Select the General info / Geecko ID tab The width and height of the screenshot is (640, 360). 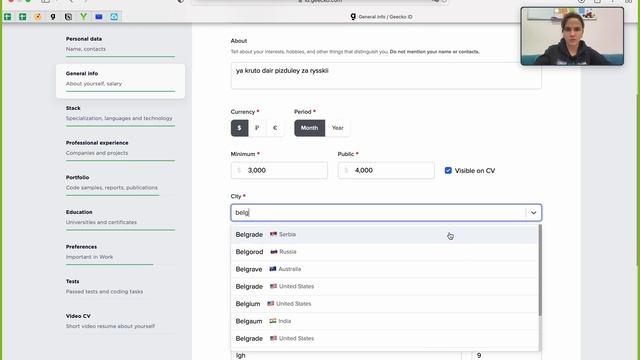[x=381, y=17]
